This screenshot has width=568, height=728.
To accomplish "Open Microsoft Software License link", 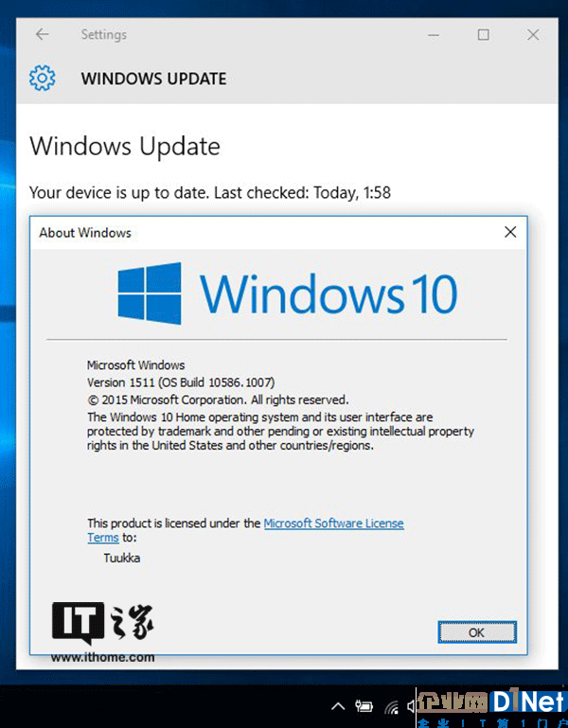I will click(x=333, y=524).
